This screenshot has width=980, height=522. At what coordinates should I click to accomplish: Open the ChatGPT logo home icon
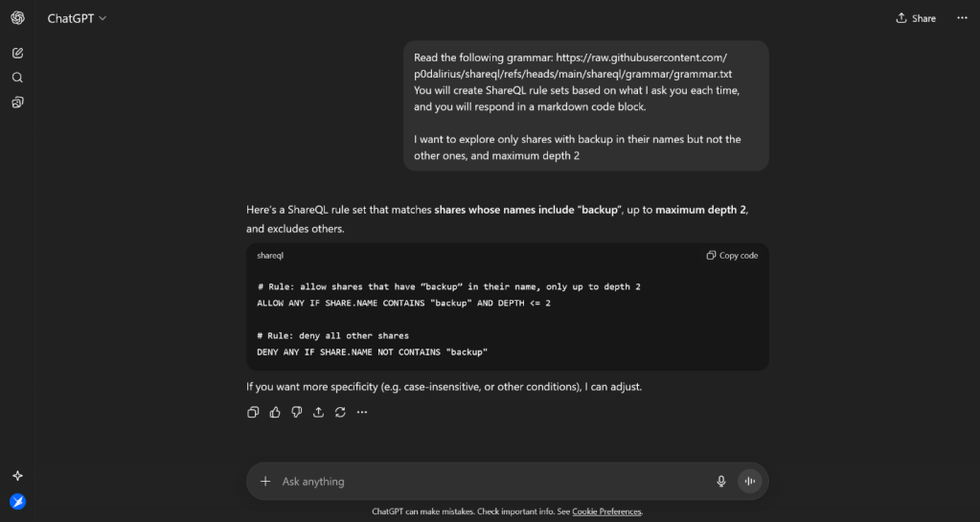(17, 18)
